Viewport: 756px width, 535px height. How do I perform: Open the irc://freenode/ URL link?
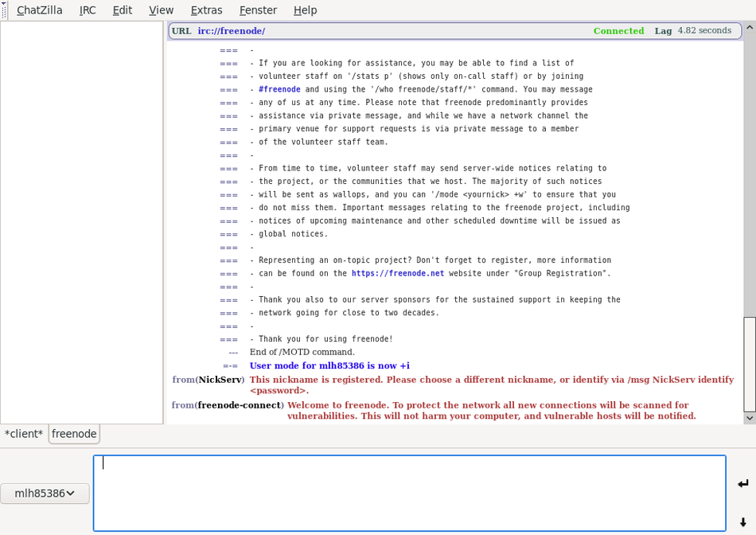tap(232, 31)
